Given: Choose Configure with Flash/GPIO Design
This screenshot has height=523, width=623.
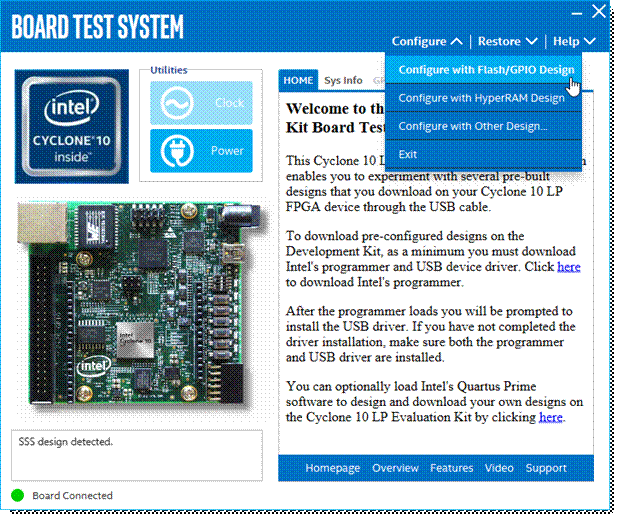Looking at the screenshot, I should click(x=484, y=70).
